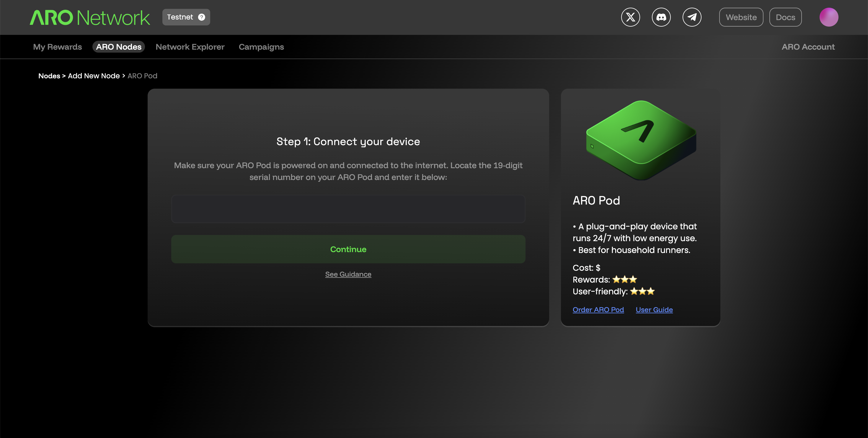Open the Campaigns tab
868x438 pixels.
(261, 47)
